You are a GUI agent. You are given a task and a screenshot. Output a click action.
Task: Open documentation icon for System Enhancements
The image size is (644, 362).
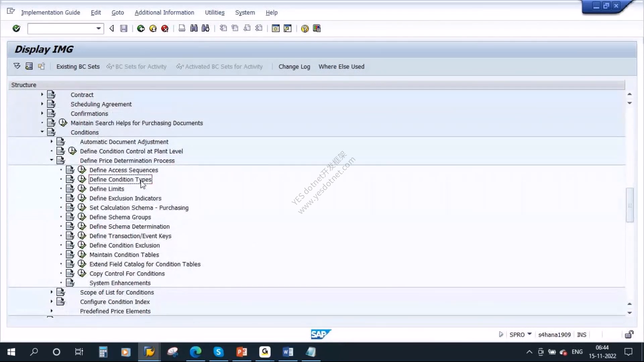[70, 283]
